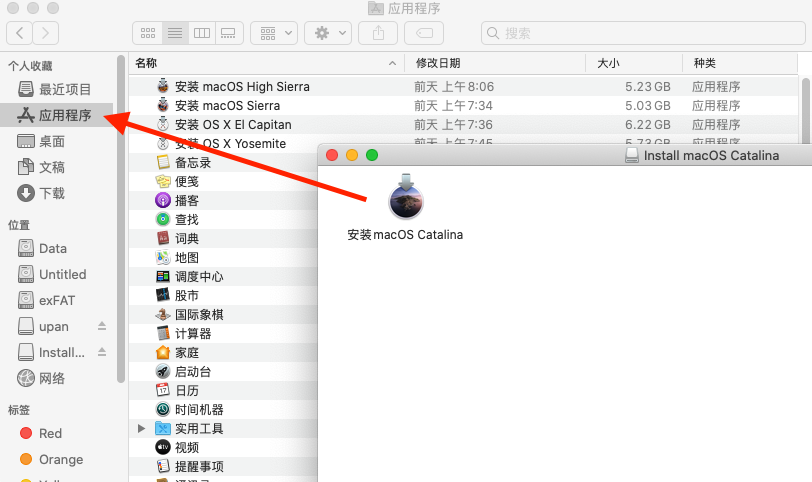
Task: Go back with the left chevron button
Action: (20, 33)
